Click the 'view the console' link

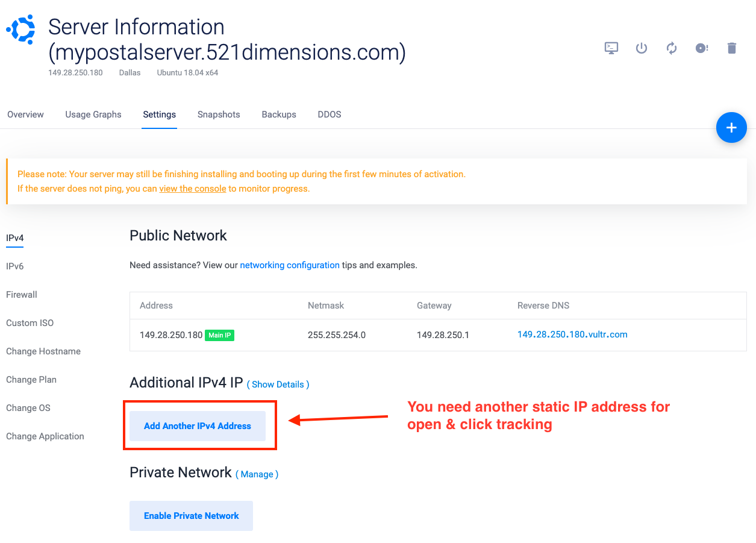tap(193, 189)
